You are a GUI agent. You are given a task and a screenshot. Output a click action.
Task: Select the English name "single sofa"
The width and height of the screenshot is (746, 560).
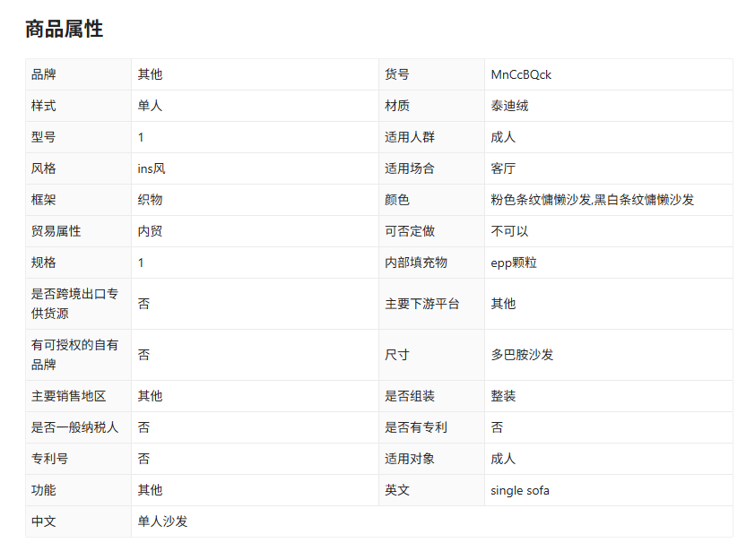coord(520,490)
